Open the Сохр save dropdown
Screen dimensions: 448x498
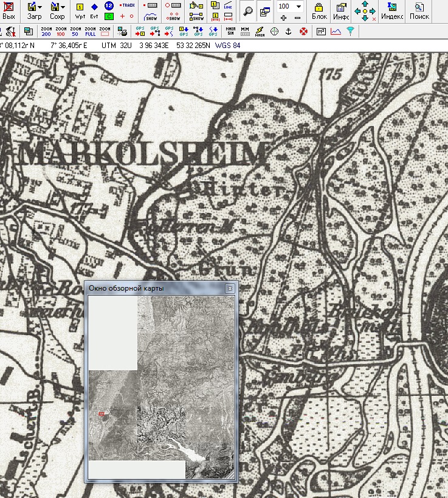point(58,11)
